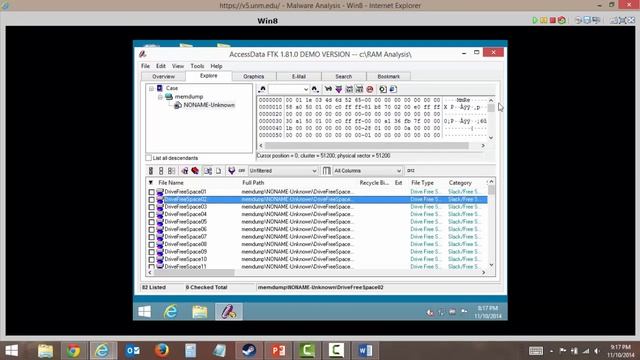The width and height of the screenshot is (640, 360).
Task: Sort by the File Type column header
Action: point(422,182)
